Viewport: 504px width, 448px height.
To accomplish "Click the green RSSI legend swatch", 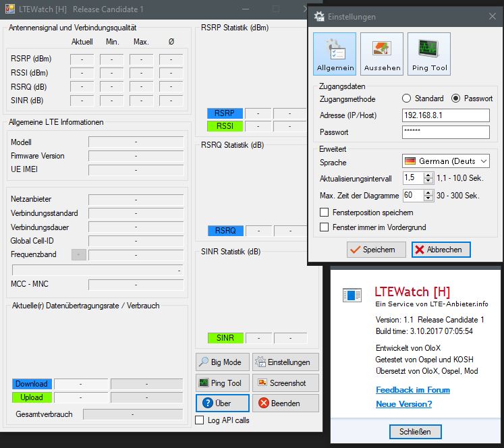I will 225,126.
